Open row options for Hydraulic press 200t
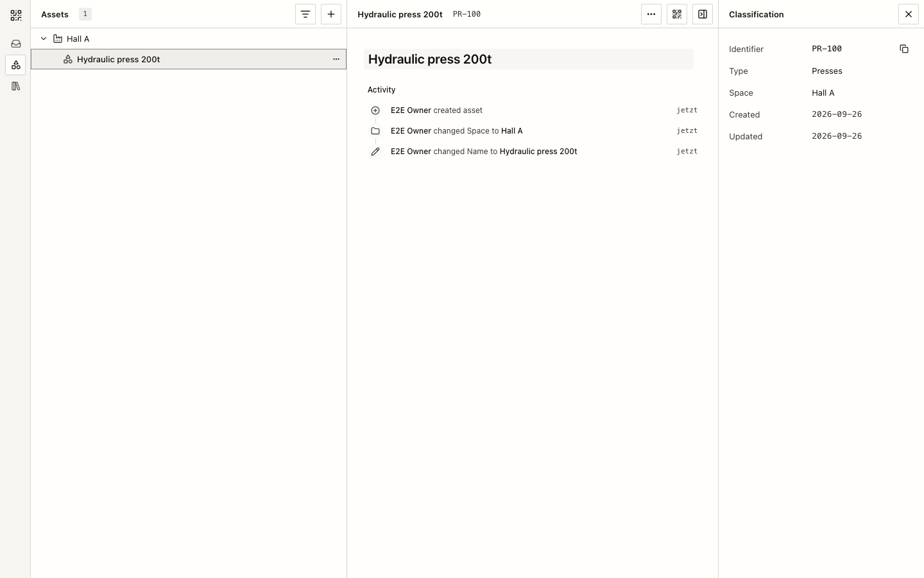Image resolution: width=924 pixels, height=578 pixels. [x=336, y=59]
